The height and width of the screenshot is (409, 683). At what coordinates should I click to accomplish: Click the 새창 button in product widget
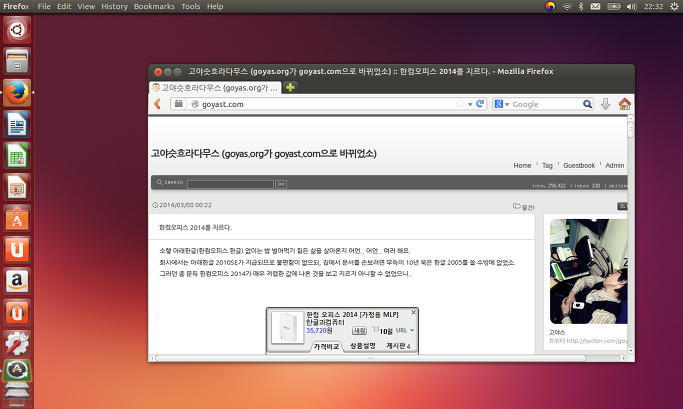(x=359, y=331)
